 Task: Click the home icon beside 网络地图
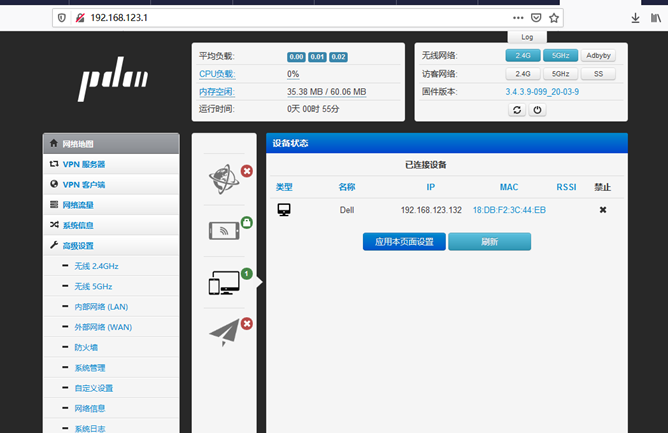coord(54,143)
